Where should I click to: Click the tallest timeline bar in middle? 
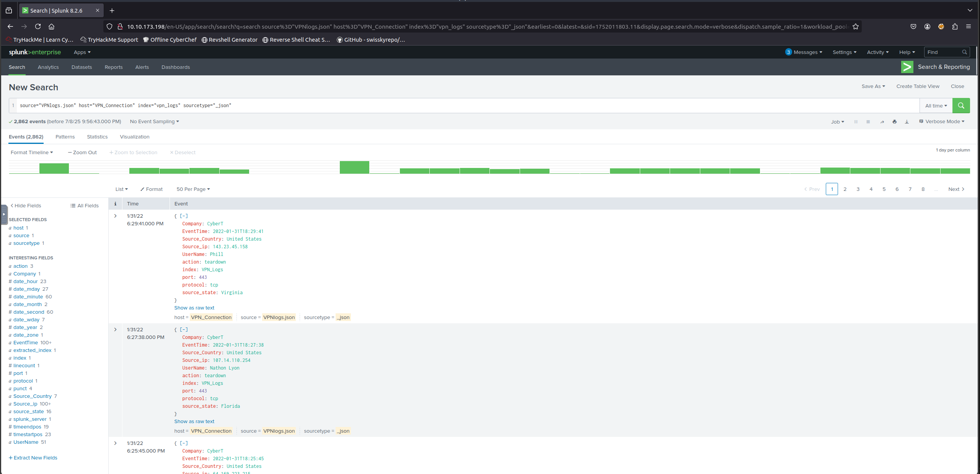[354, 167]
